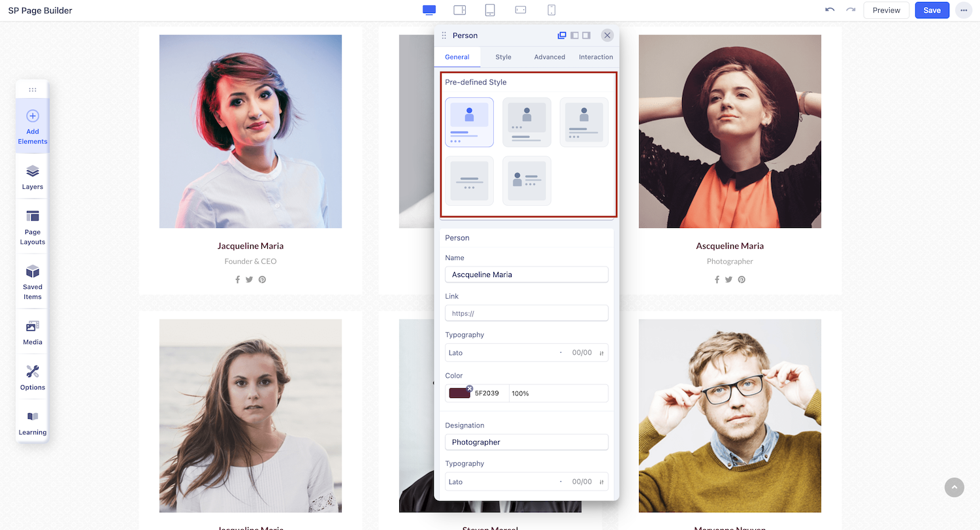Click Twitter icon under Jacqueline Maria Founder & CEO
Image resolution: width=980 pixels, height=530 pixels.
coord(250,280)
